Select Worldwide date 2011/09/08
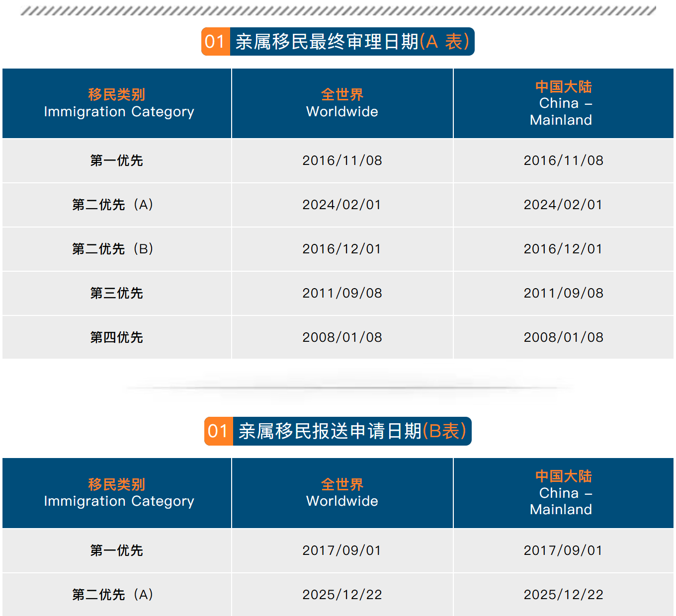Screen dimensions: 676x616 click(342, 293)
